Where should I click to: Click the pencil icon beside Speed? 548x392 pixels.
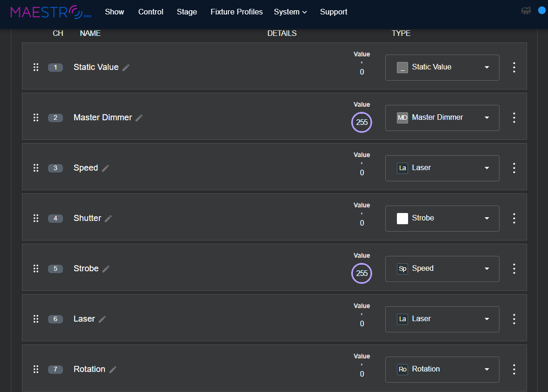tap(105, 168)
